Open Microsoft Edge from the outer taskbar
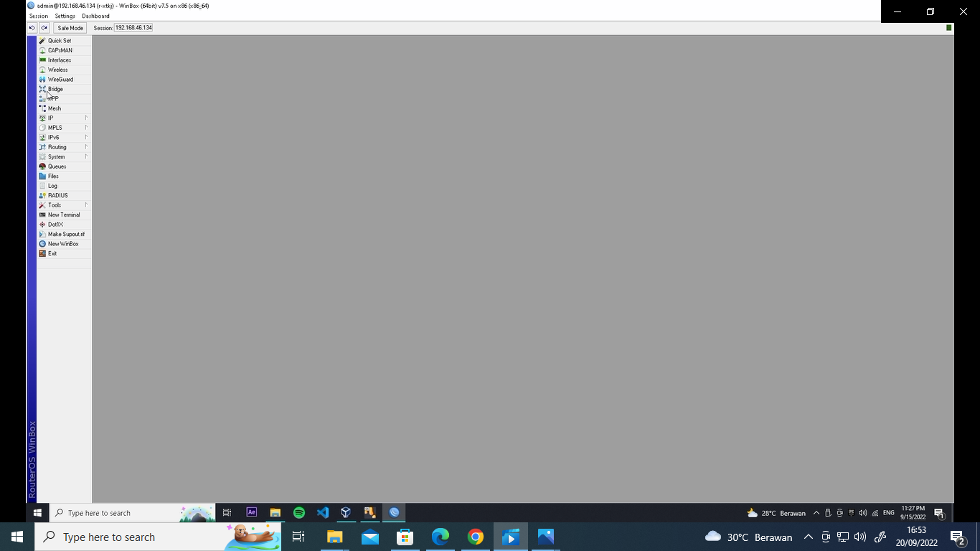The image size is (980, 551). click(440, 537)
